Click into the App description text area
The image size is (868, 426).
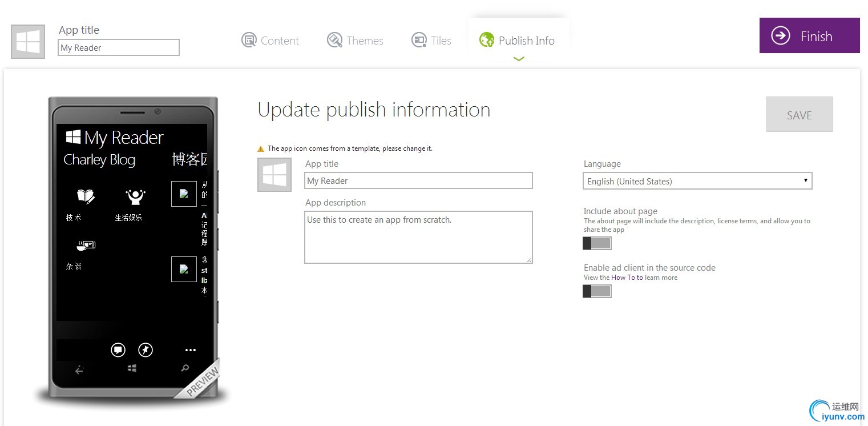pos(418,237)
